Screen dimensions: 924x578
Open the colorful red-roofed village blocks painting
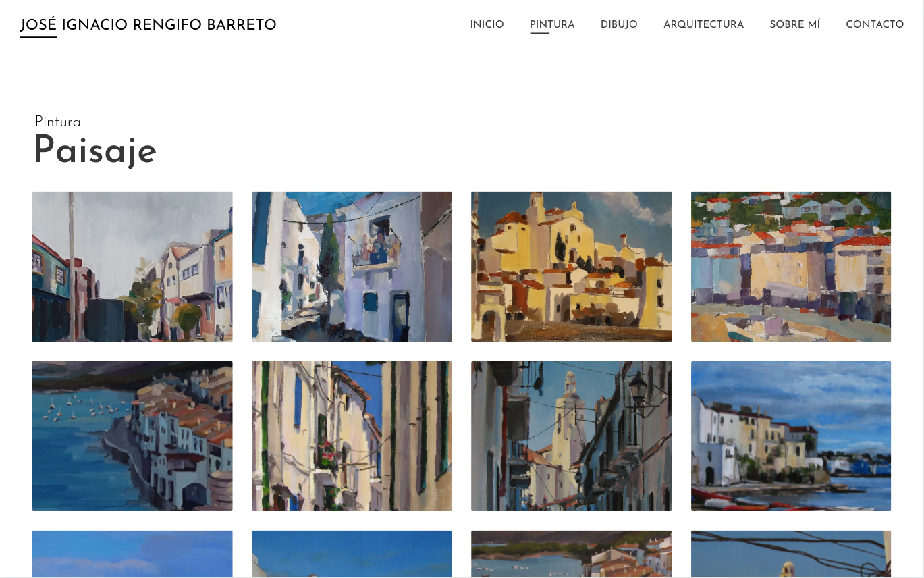tap(791, 267)
